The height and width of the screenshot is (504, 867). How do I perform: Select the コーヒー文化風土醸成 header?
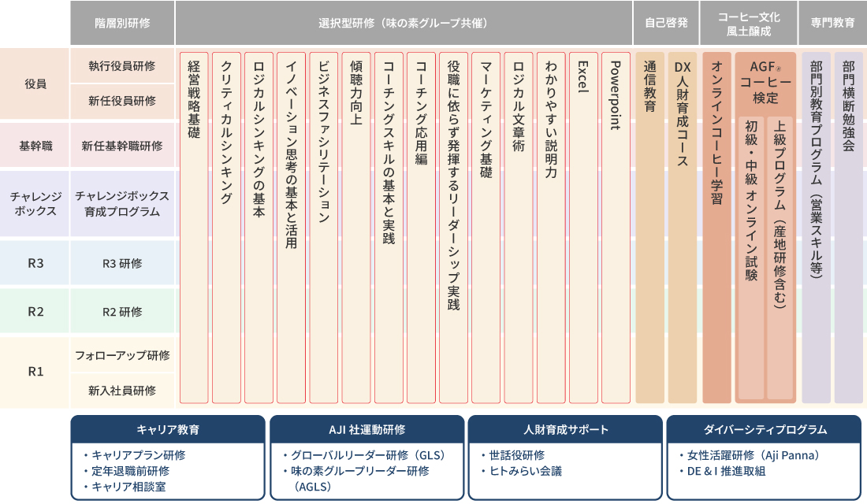pyautogui.click(x=749, y=23)
